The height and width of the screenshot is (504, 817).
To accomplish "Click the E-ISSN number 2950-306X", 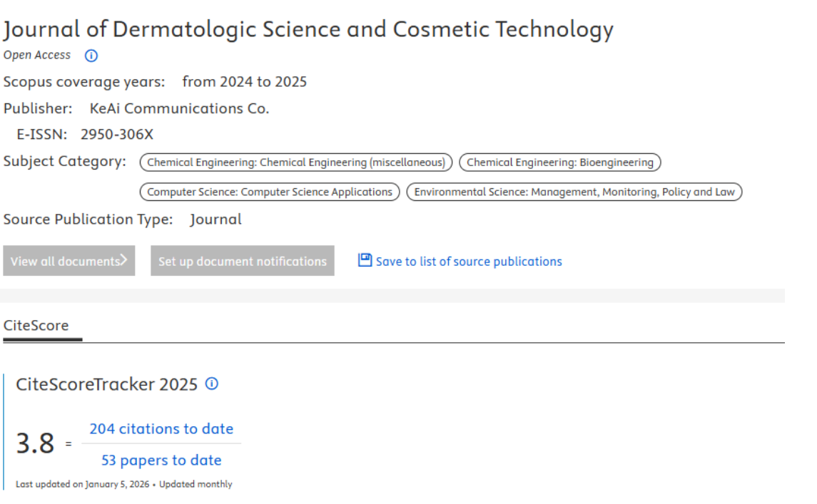I will pos(117,135).
